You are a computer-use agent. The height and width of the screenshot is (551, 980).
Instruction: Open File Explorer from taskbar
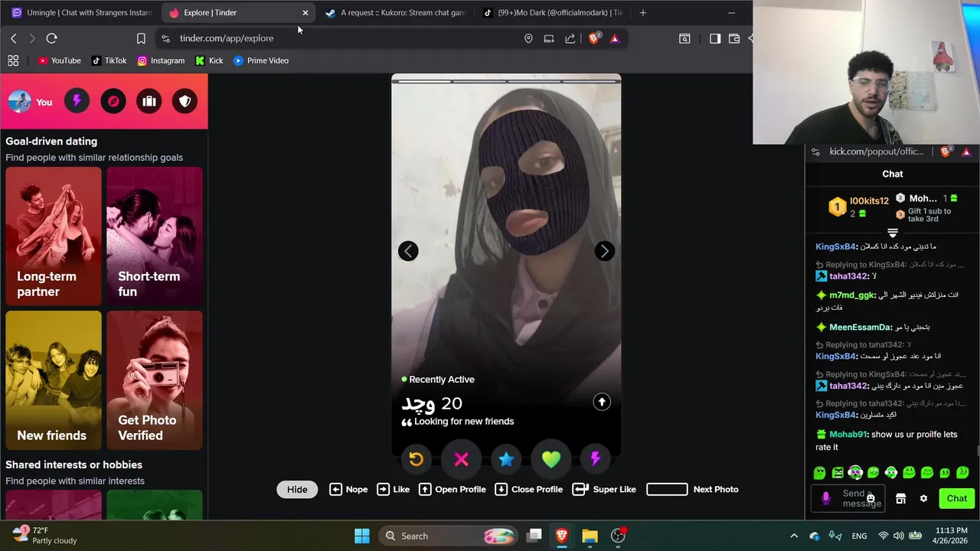tap(590, 536)
